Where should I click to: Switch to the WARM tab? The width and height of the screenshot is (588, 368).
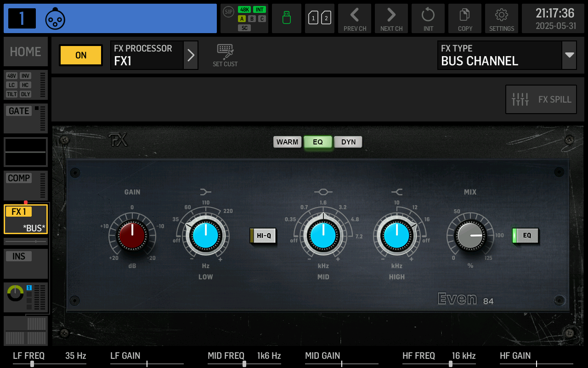287,142
